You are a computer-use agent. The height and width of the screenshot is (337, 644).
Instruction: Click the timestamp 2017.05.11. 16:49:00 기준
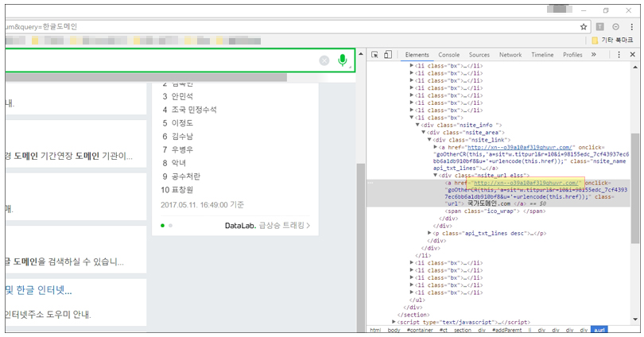pyautogui.click(x=202, y=205)
